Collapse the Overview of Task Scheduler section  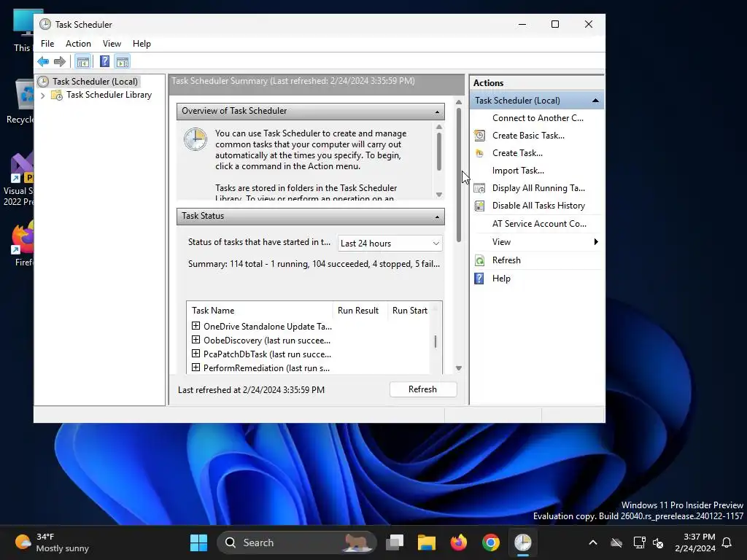click(437, 112)
